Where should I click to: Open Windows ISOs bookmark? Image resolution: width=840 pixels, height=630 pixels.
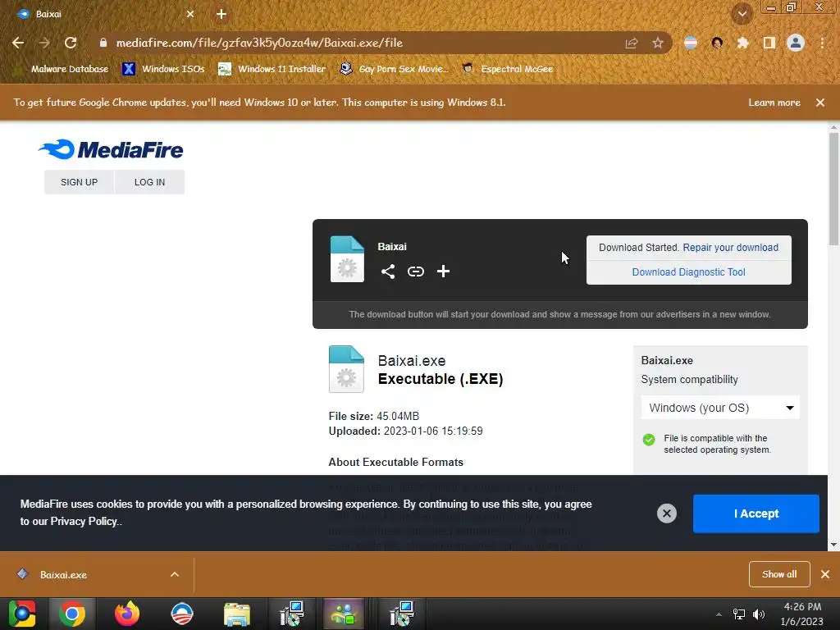point(163,69)
